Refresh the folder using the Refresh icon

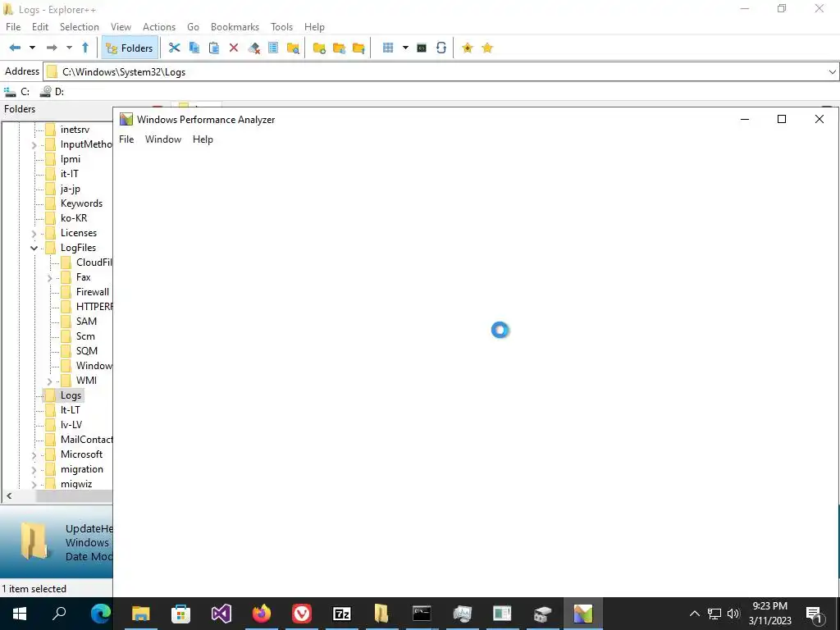coord(441,48)
